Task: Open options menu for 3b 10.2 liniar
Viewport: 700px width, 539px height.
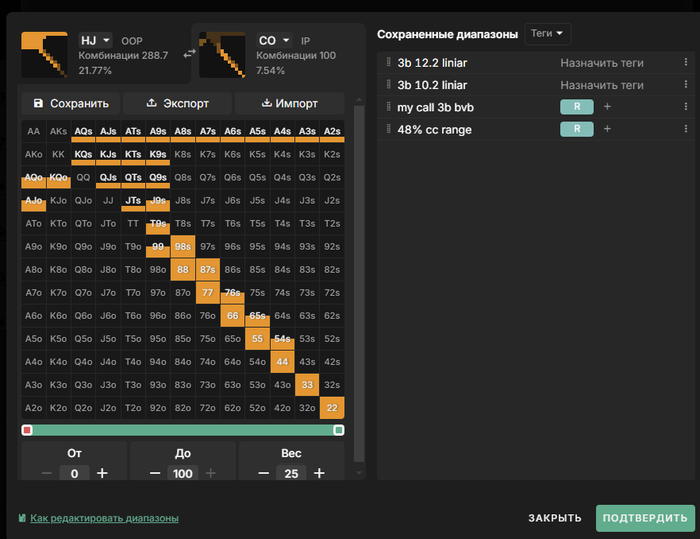Action: point(686,84)
